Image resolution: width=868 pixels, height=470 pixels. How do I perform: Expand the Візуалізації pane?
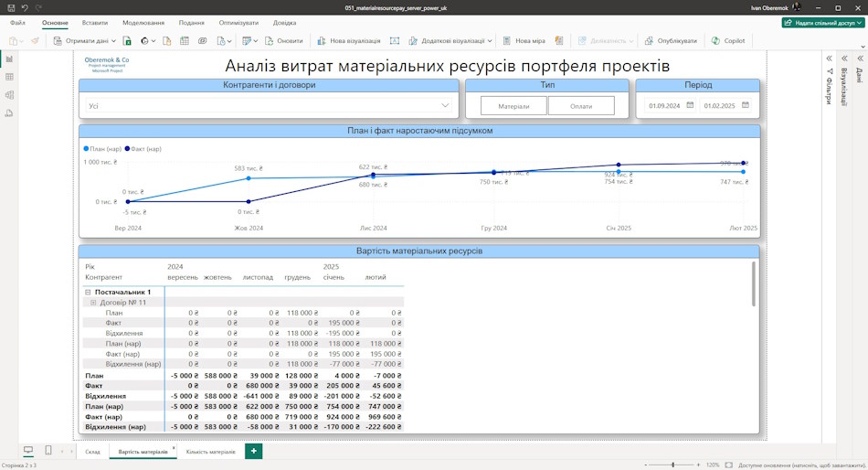(x=845, y=59)
